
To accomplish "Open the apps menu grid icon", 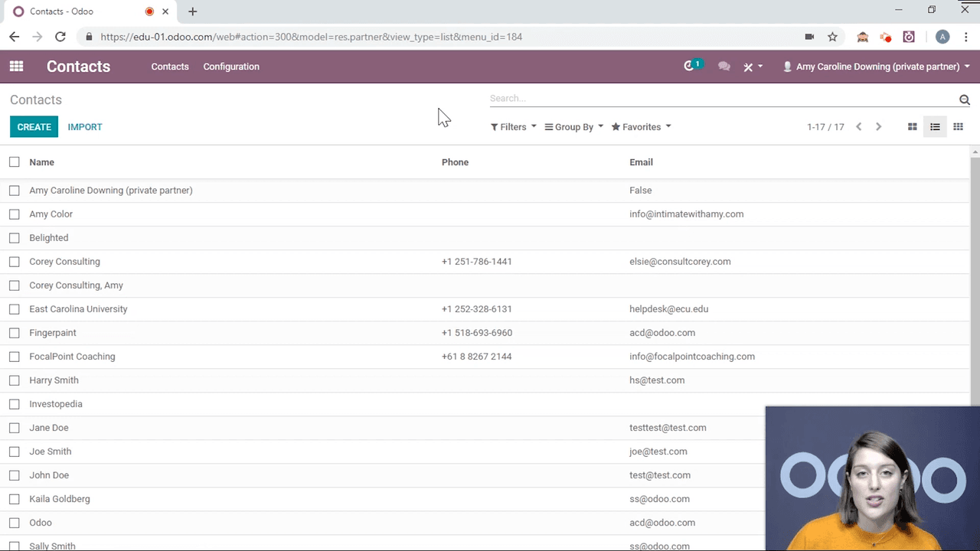I will click(15, 67).
